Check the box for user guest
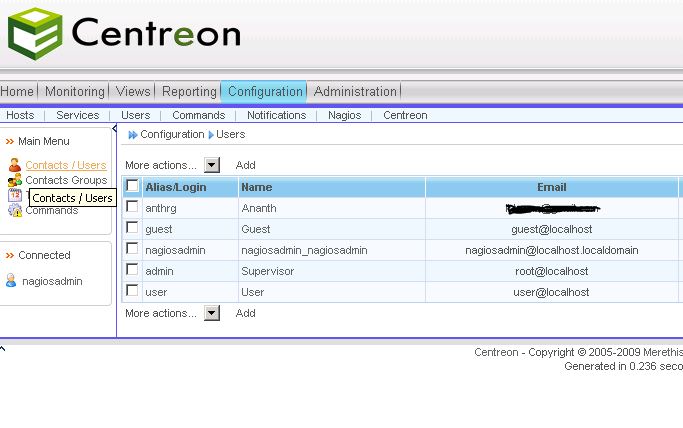Viewport: 683px width, 428px height. click(x=132, y=227)
